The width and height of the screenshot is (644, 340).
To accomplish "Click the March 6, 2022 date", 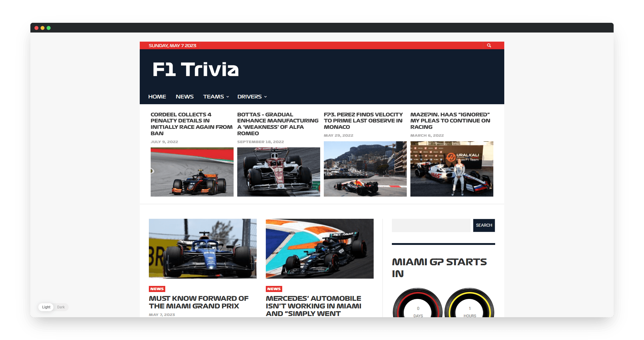I will pos(427,136).
